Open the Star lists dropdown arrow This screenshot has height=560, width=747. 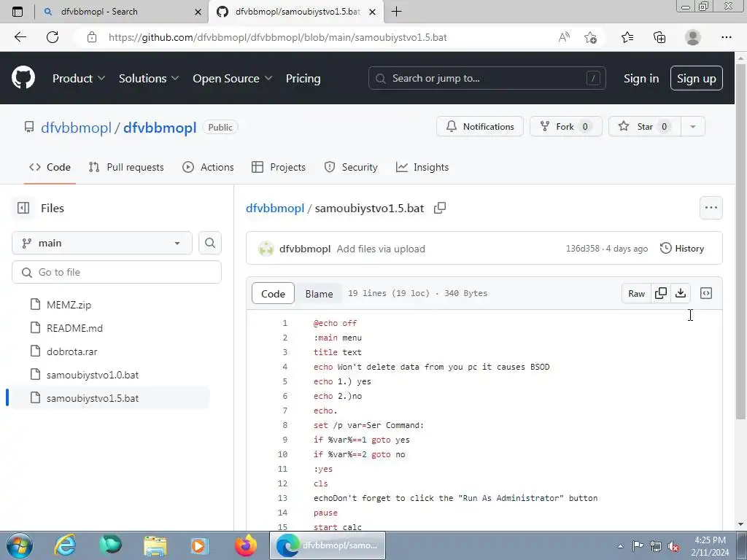[693, 127]
